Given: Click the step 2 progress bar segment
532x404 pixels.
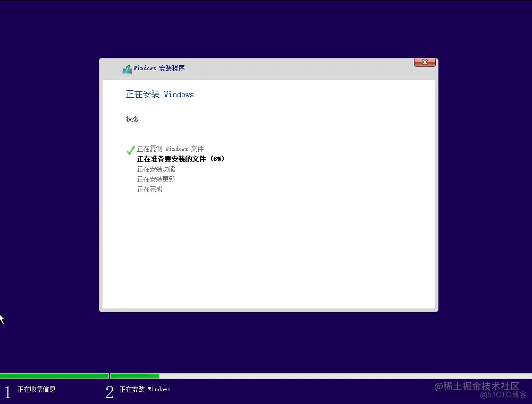Looking at the screenshot, I should pos(134,376).
